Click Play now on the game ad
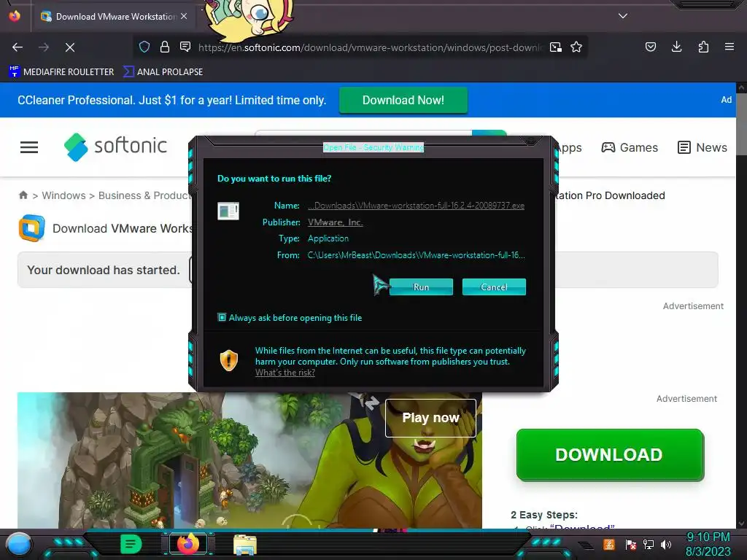Screen dimensions: 747x560 (430, 418)
